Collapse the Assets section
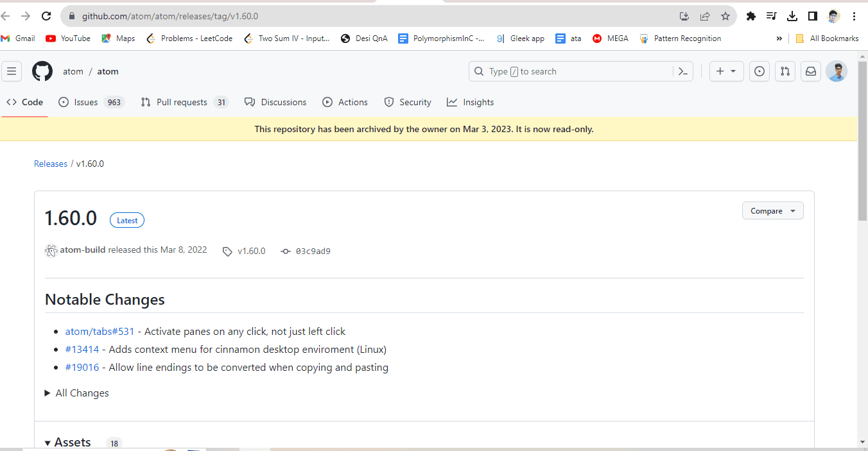 click(48, 443)
